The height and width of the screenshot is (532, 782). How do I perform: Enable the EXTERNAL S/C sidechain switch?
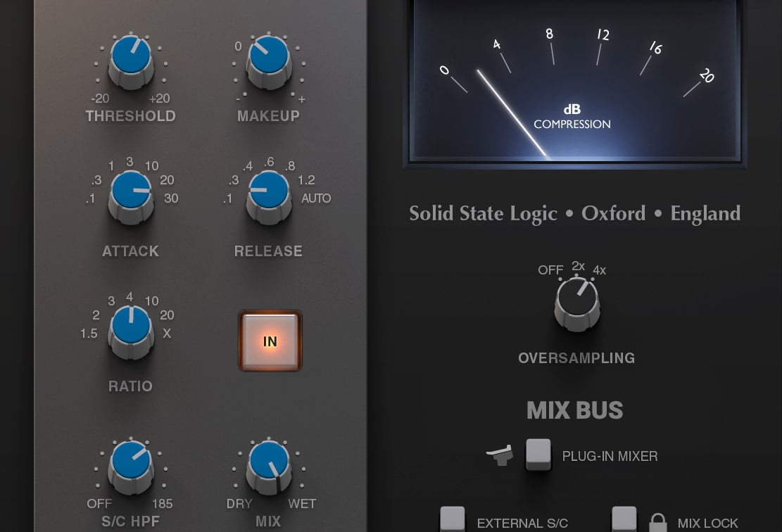point(453,519)
